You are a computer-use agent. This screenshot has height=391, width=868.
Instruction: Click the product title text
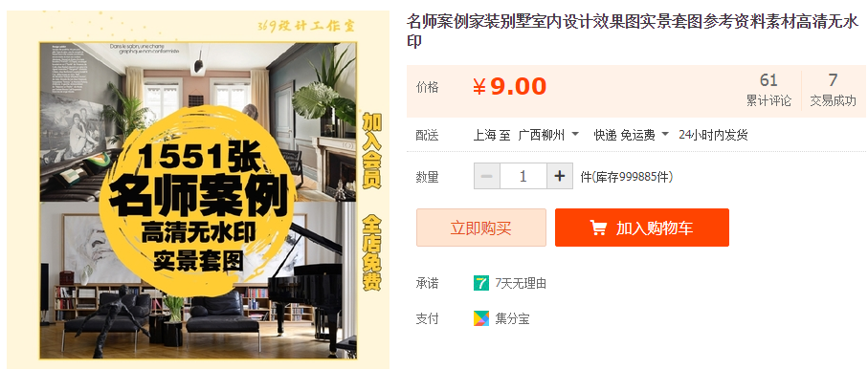pyautogui.click(x=633, y=31)
